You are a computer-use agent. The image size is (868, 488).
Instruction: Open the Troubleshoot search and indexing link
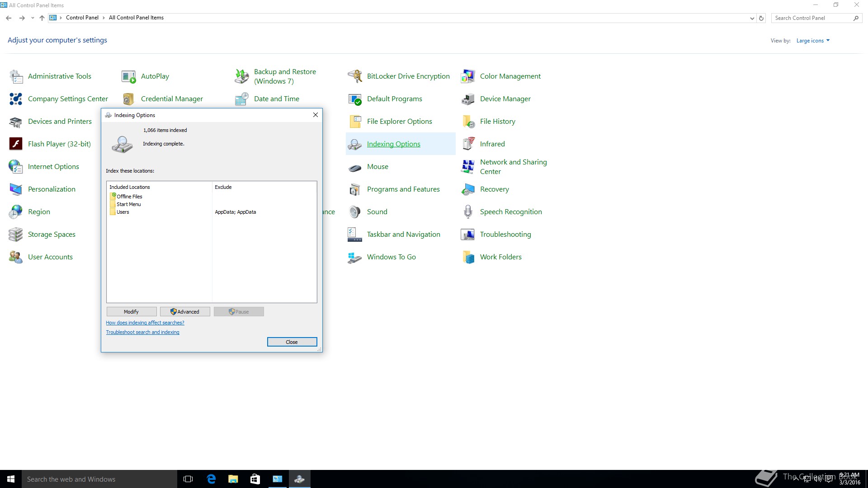pos(142,332)
